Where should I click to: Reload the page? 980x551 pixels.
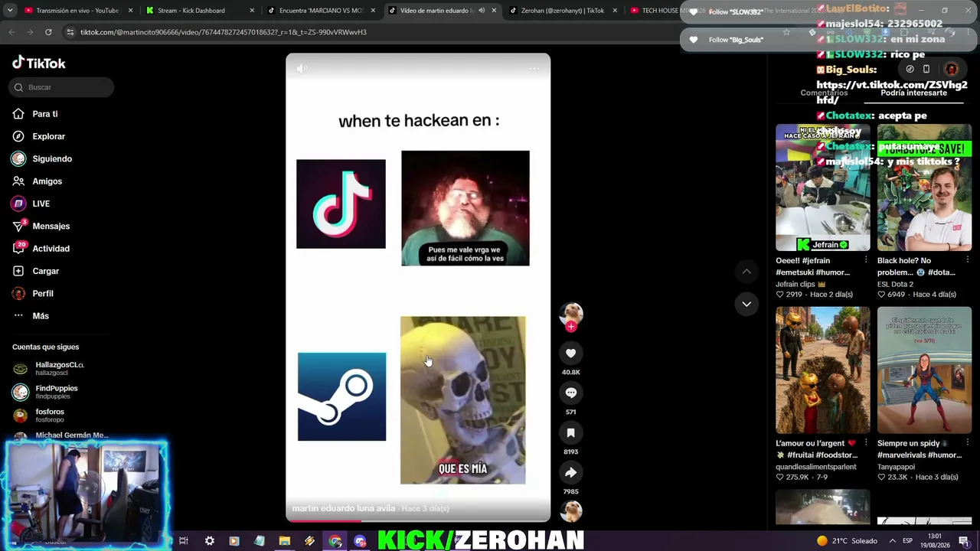(x=48, y=32)
